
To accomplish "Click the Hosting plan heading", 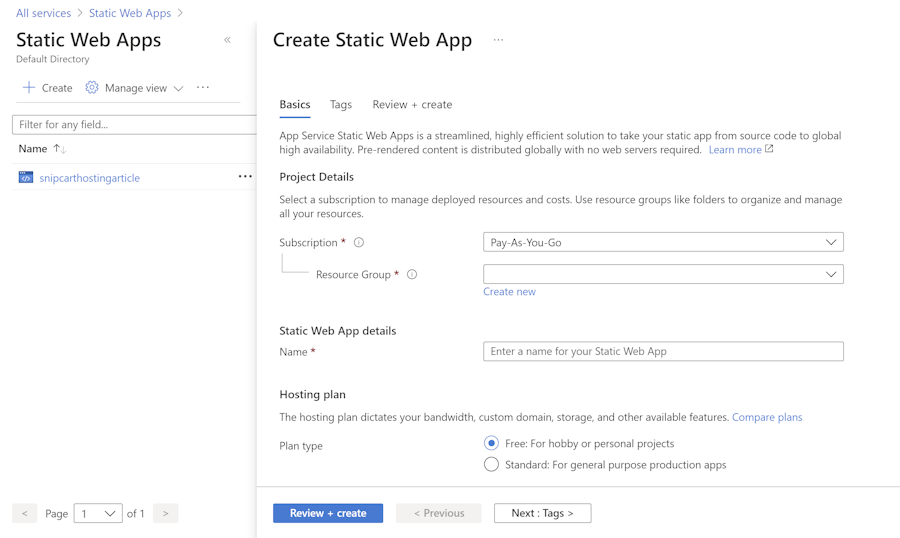I will click(x=312, y=394).
